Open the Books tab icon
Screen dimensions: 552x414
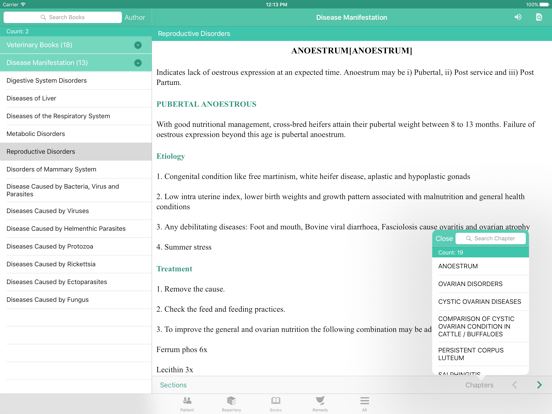pos(276,403)
